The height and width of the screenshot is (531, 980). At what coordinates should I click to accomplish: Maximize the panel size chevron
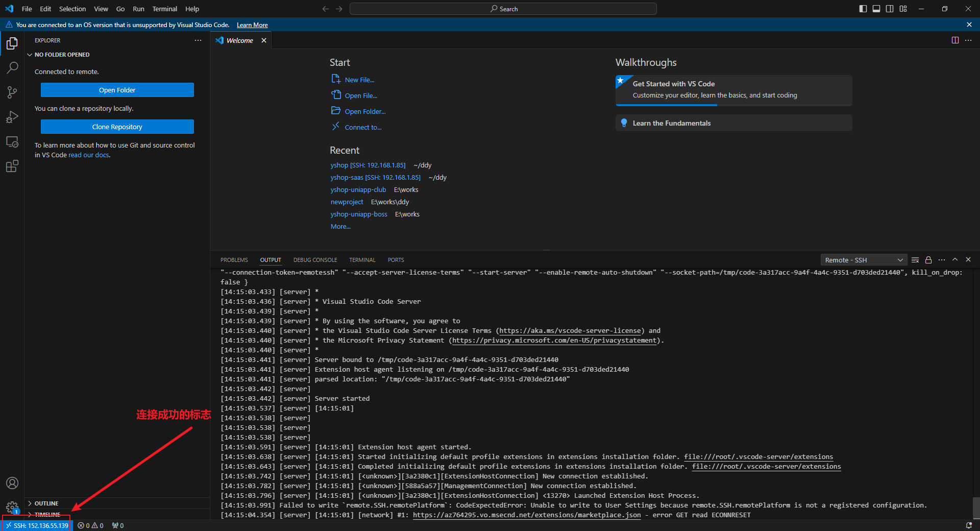click(x=955, y=260)
